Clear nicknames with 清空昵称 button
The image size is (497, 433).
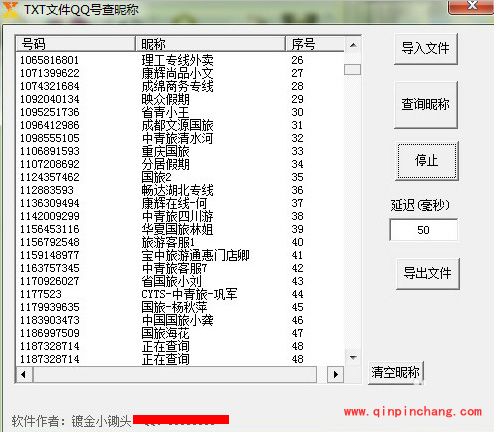(x=396, y=372)
